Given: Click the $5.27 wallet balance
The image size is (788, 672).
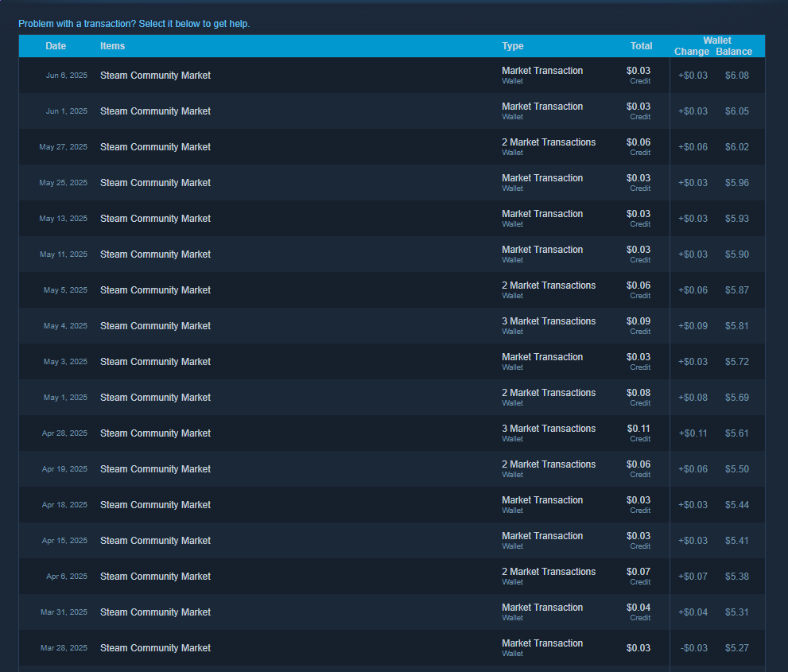Looking at the screenshot, I should click(737, 648).
